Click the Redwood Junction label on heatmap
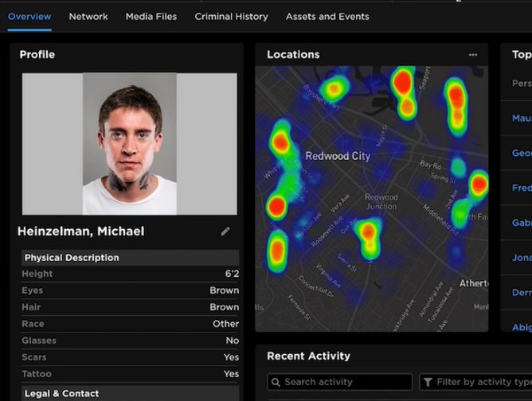 [x=381, y=201]
